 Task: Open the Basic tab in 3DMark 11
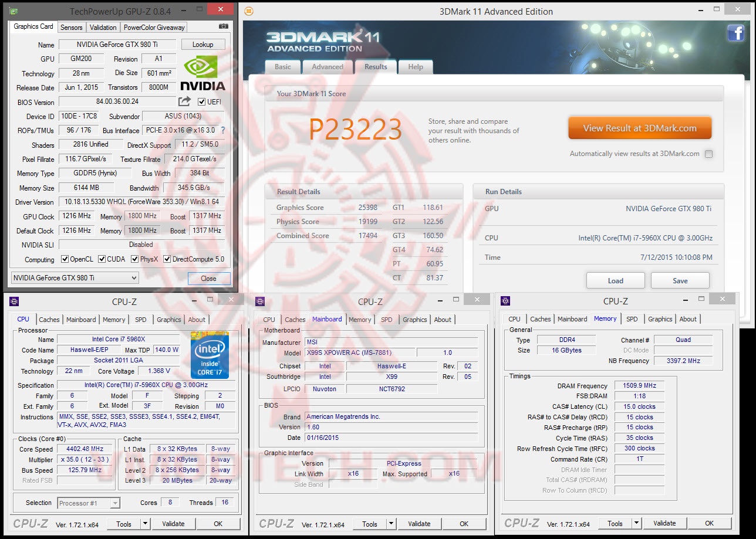pos(283,67)
